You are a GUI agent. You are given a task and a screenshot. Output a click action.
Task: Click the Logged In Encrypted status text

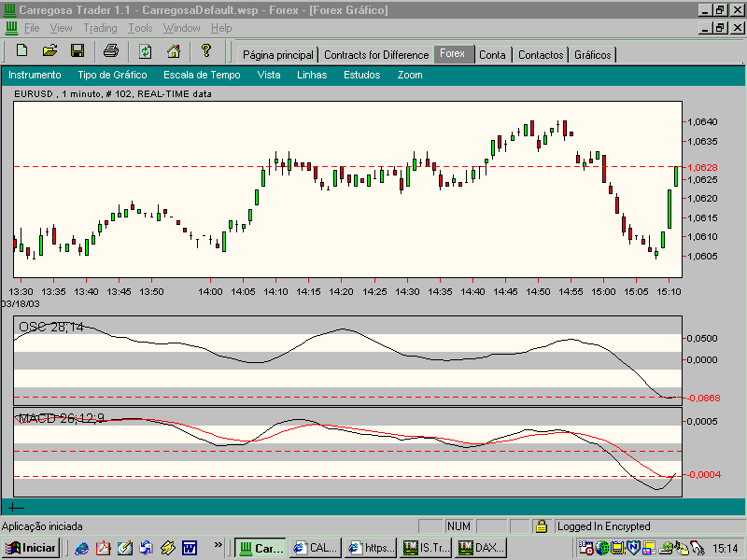[603, 526]
